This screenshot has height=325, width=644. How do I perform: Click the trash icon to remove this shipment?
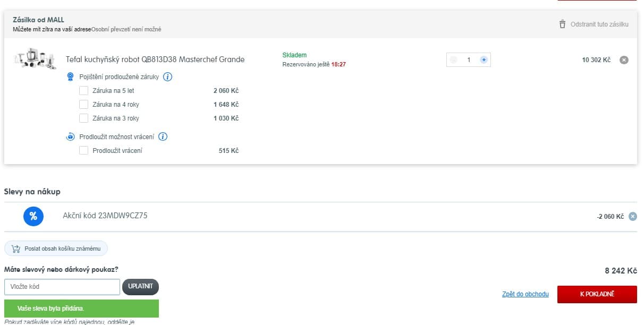pos(562,24)
